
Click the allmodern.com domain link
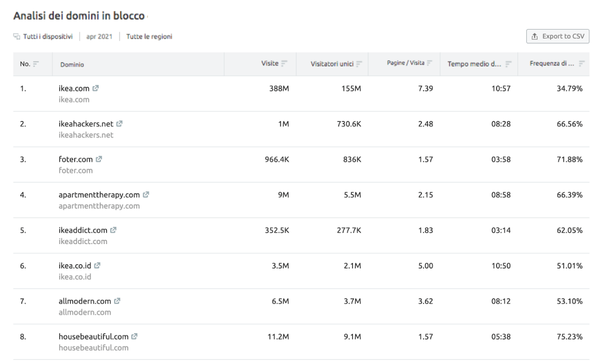[84, 301]
